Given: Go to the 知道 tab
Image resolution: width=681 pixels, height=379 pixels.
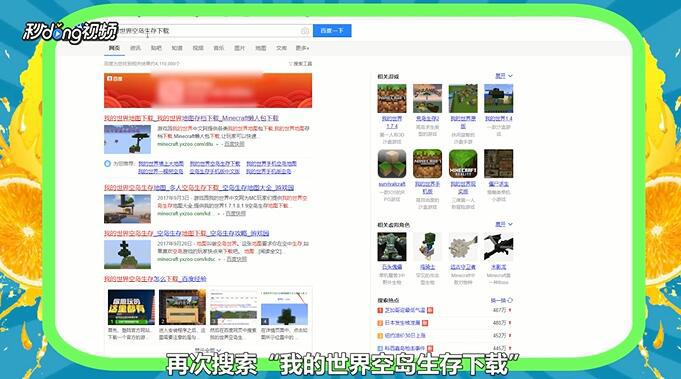Looking at the screenshot, I should point(177,48).
